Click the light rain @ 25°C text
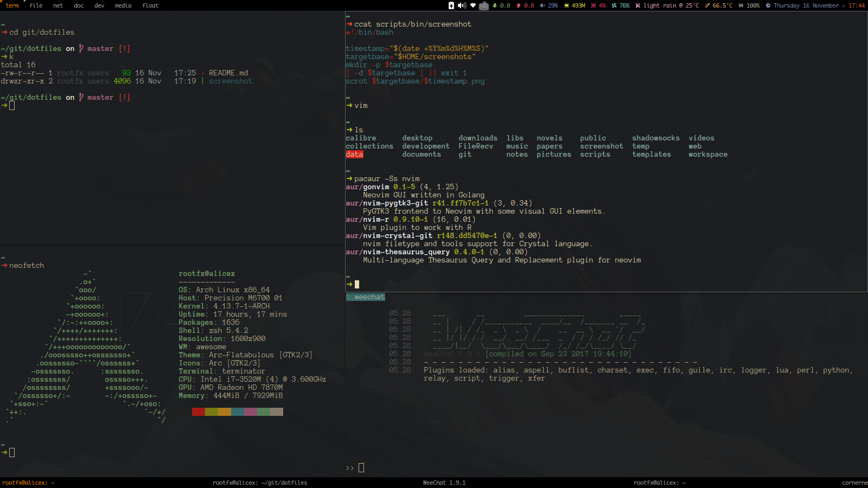 [x=671, y=5]
